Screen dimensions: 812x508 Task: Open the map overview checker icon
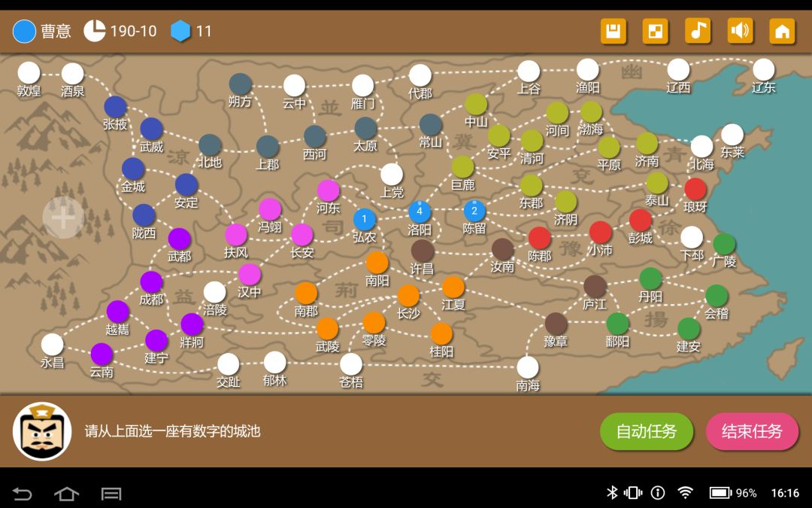point(655,31)
